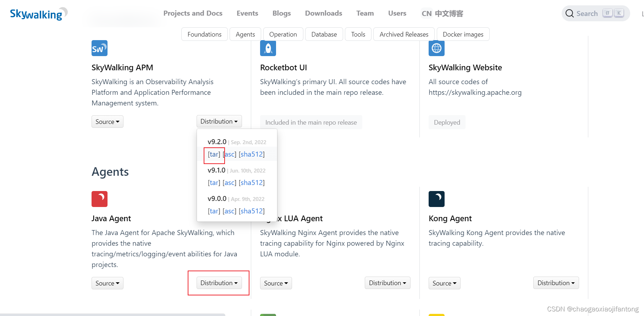Open the Users nav item
The image size is (644, 316).
click(x=397, y=13)
